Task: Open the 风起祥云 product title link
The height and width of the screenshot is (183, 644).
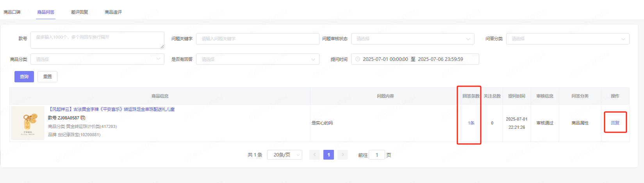Action: (x=112, y=109)
